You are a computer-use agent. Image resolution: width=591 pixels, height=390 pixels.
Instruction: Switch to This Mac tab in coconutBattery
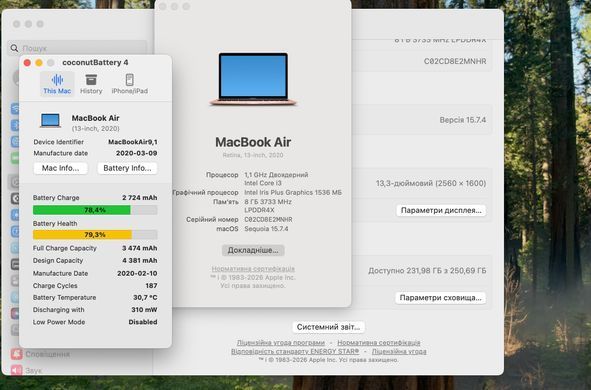57,84
